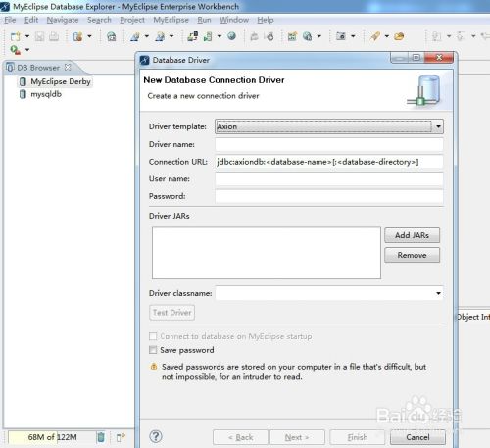The height and width of the screenshot is (448, 490).
Task: Click the 68M of 122M heap status bar
Action: (x=52, y=437)
